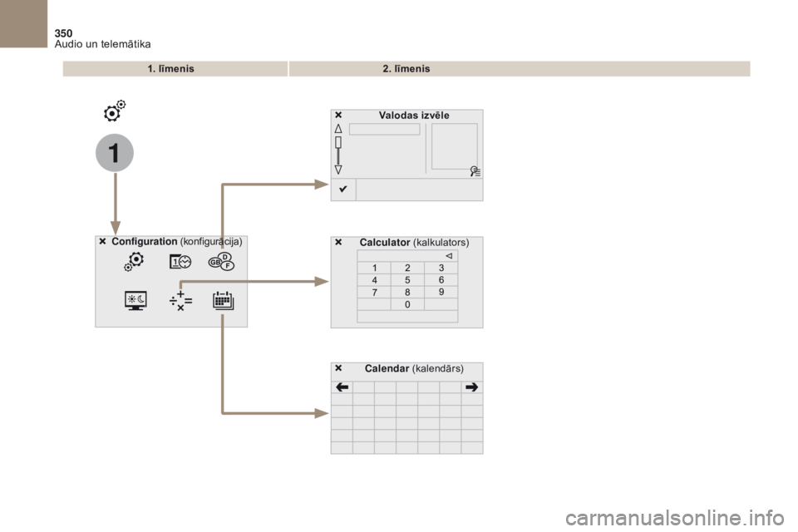
Task: Click the Valodas izvēle title
Action: (414, 116)
